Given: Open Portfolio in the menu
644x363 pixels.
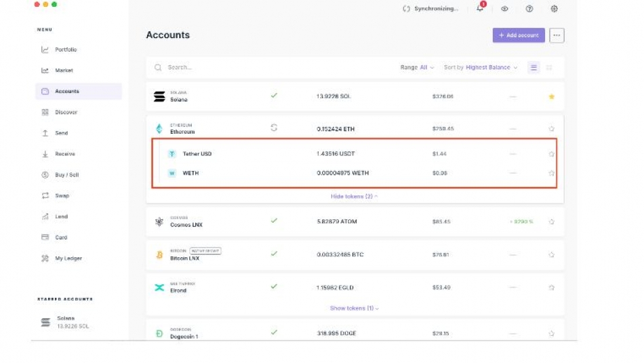Looking at the screenshot, I should [78, 50].
